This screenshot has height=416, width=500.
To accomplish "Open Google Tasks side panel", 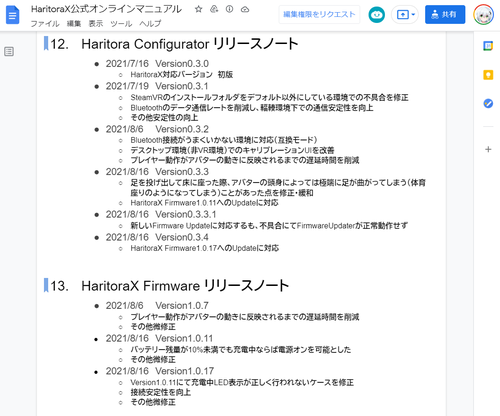I will pyautogui.click(x=488, y=104).
